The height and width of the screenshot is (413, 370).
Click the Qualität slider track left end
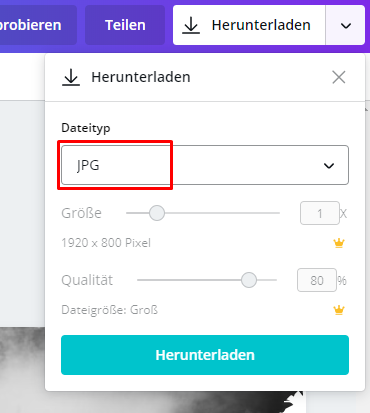[x=141, y=280]
